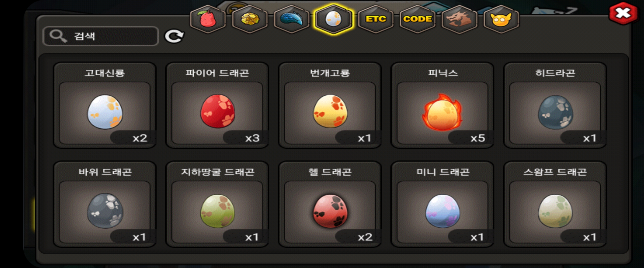The height and width of the screenshot is (268, 644).
Task: Pick the 번개고룡 yellow egg
Action: tap(330, 105)
